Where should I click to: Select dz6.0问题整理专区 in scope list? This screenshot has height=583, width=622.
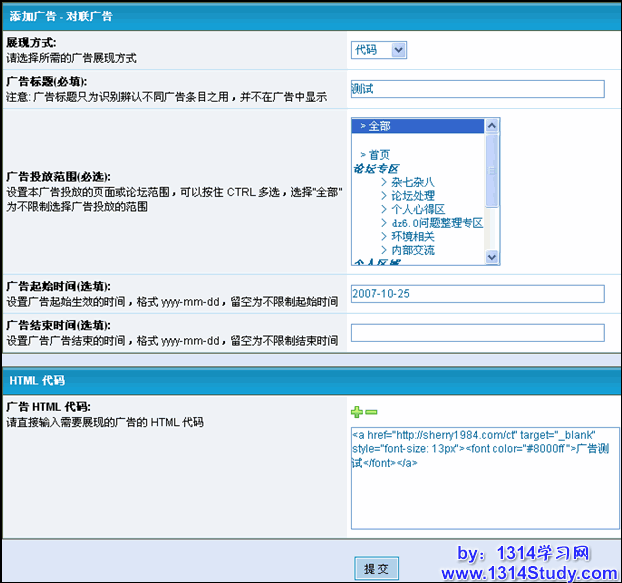point(436,223)
